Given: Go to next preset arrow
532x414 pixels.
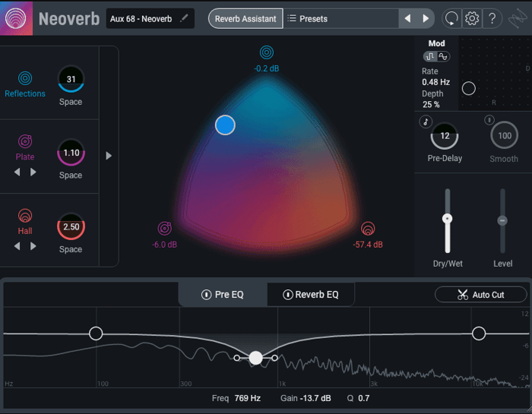Looking at the screenshot, I should pos(426,19).
